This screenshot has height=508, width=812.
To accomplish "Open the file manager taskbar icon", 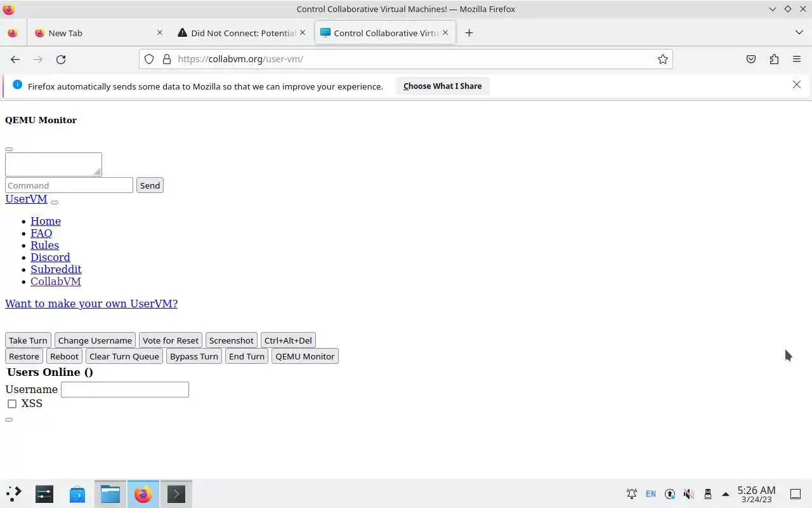I will coord(110,493).
